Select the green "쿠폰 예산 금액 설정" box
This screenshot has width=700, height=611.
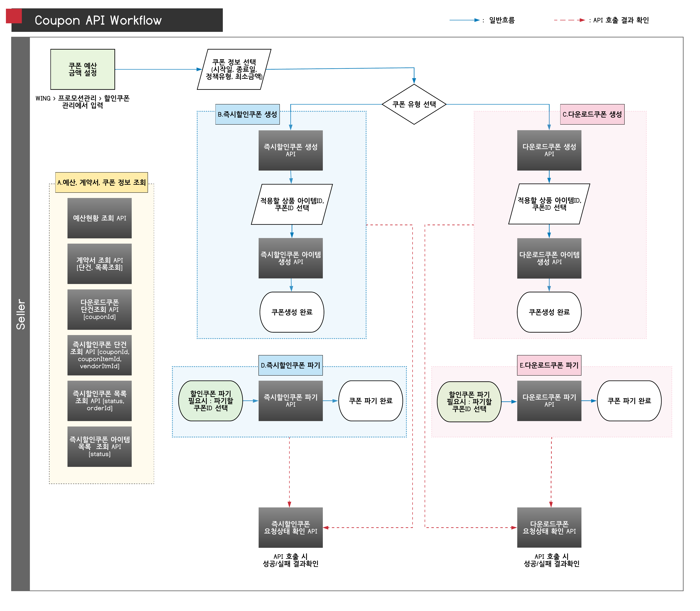[83, 69]
